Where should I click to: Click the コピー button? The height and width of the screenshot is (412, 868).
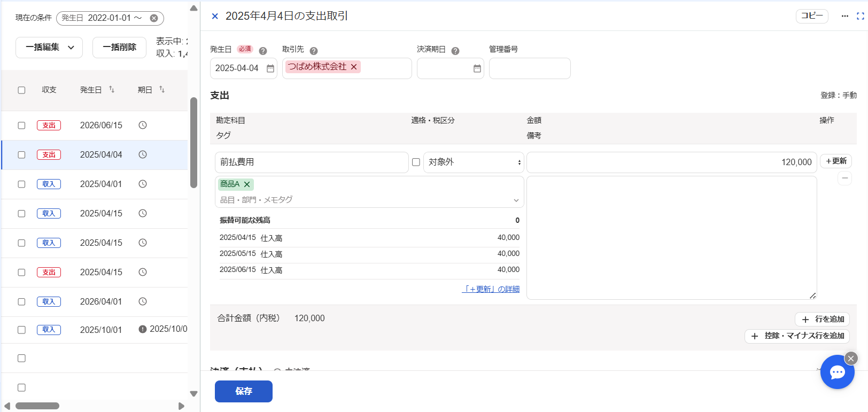[812, 16]
